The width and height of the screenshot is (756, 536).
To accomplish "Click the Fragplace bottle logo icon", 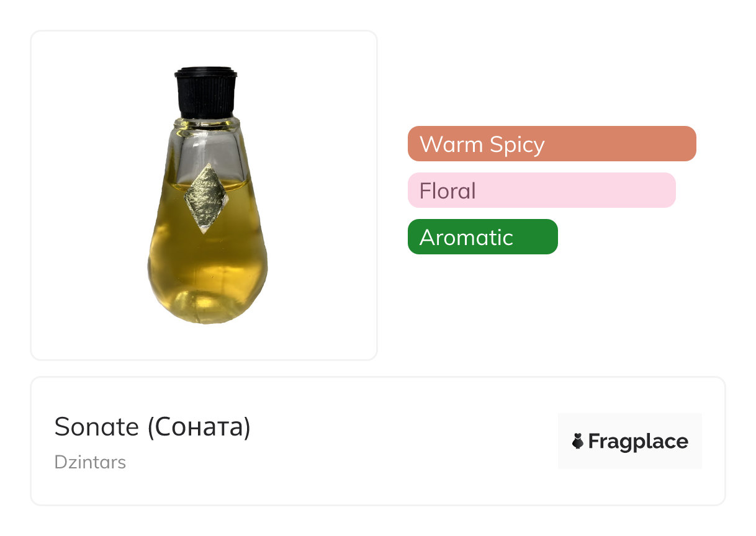I will (x=578, y=441).
